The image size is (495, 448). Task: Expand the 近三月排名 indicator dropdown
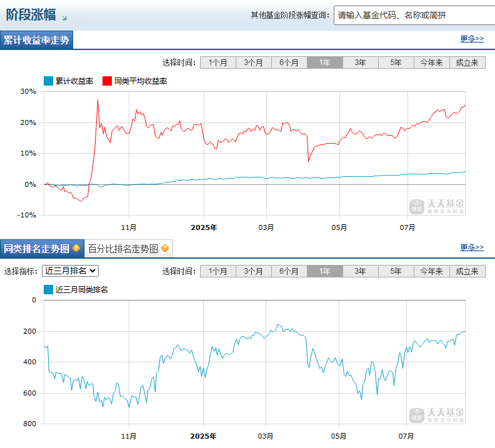[70, 271]
